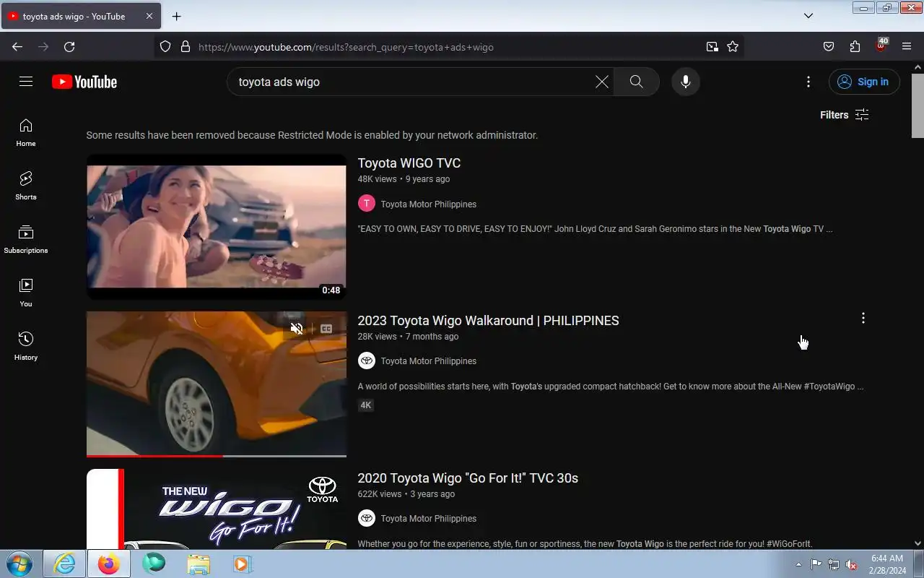Open the taskbar clock showing 6:44 AM

[x=887, y=564]
